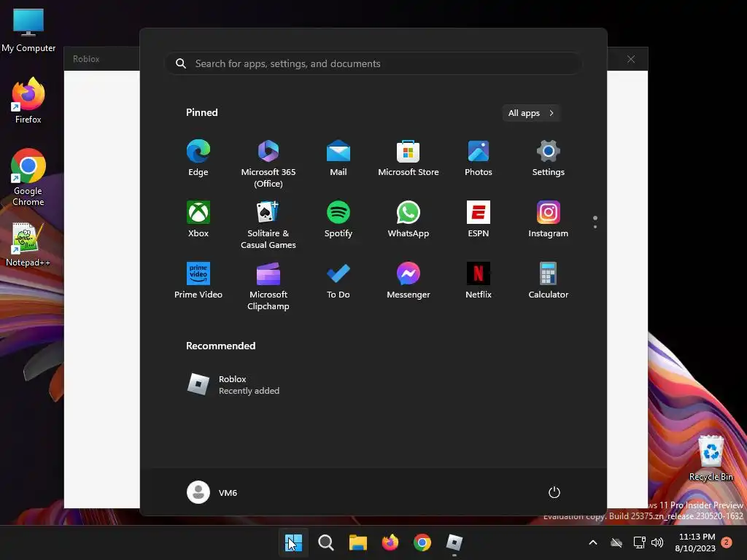This screenshot has width=747, height=560.
Task: Open Settings from pinned apps
Action: tap(549, 158)
